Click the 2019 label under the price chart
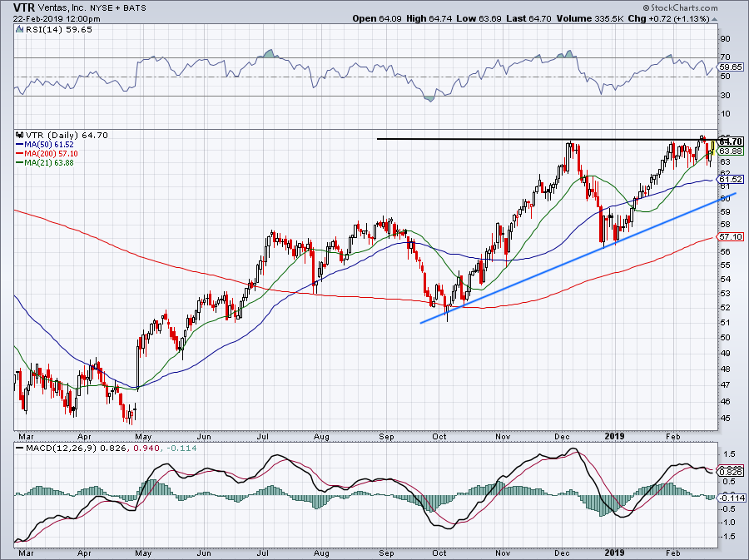This screenshot has height=560, width=749. pyautogui.click(x=615, y=437)
